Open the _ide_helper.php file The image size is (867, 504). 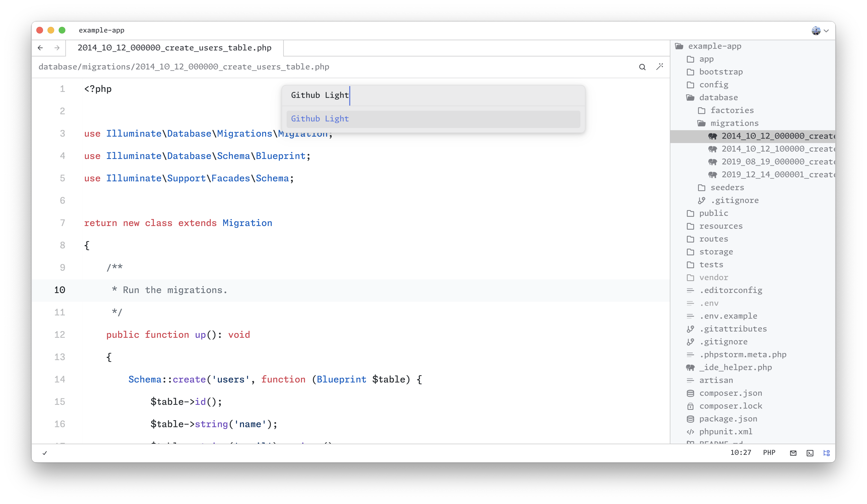click(735, 367)
